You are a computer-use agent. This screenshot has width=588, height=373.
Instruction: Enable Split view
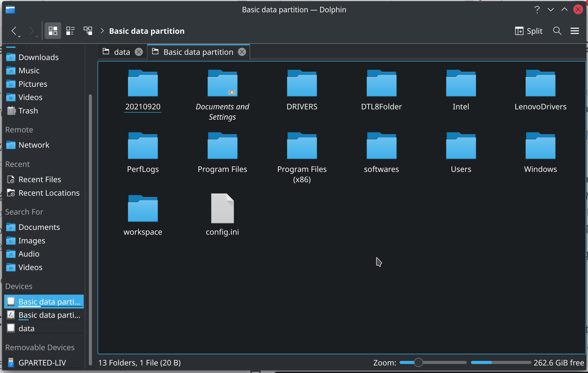528,31
